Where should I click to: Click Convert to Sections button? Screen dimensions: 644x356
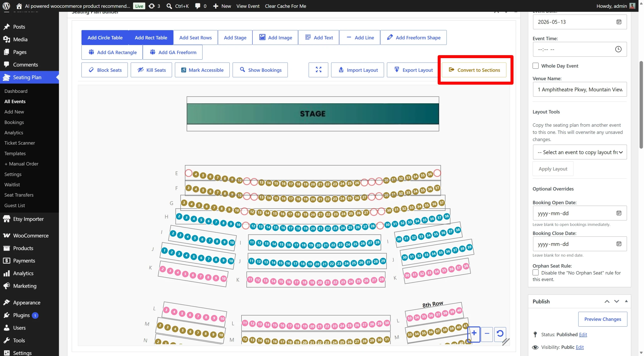click(474, 70)
